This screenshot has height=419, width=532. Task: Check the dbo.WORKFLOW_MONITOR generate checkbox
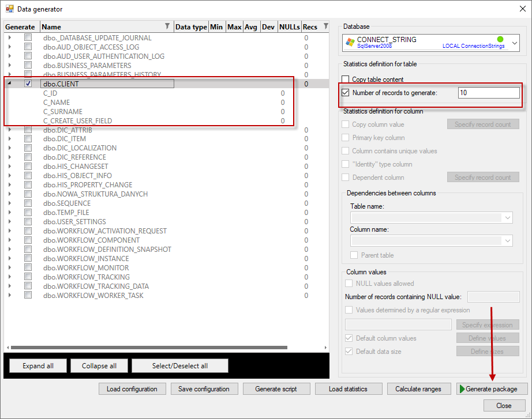coord(28,267)
